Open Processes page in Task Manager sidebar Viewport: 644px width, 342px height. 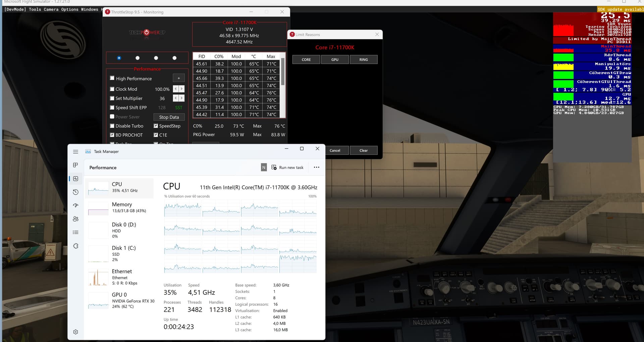[75, 165]
